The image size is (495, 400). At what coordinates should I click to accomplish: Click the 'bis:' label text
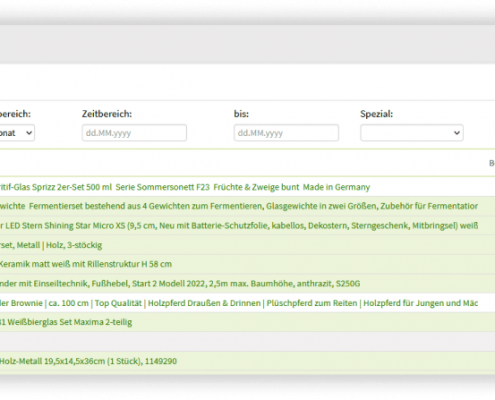pyautogui.click(x=241, y=114)
